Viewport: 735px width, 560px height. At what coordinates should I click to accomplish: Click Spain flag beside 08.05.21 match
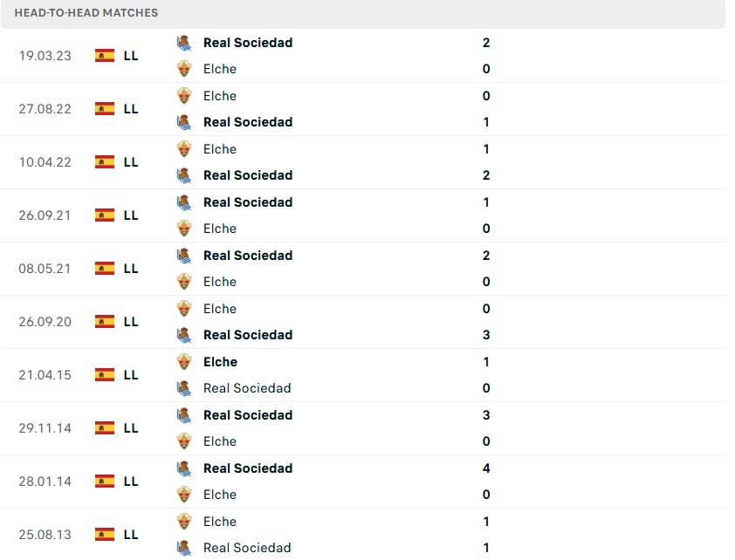click(105, 269)
